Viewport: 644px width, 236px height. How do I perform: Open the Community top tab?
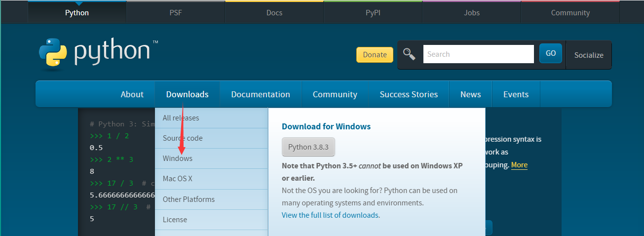[570, 12]
